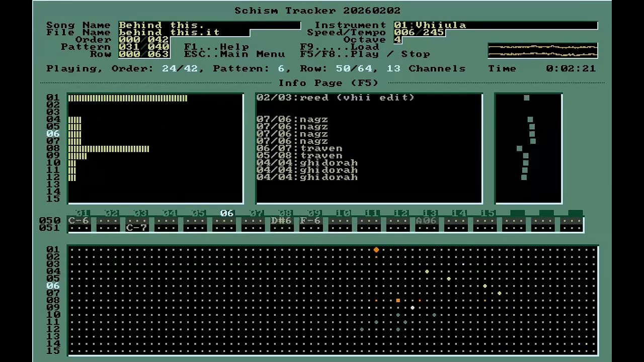
Task: Click note cell "D#6" in track view
Action: point(281,221)
